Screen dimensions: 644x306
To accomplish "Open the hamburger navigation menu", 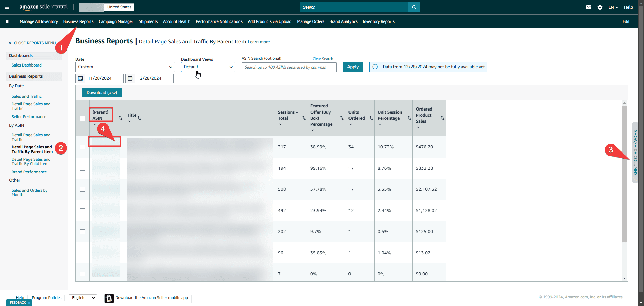I will 7,7.
